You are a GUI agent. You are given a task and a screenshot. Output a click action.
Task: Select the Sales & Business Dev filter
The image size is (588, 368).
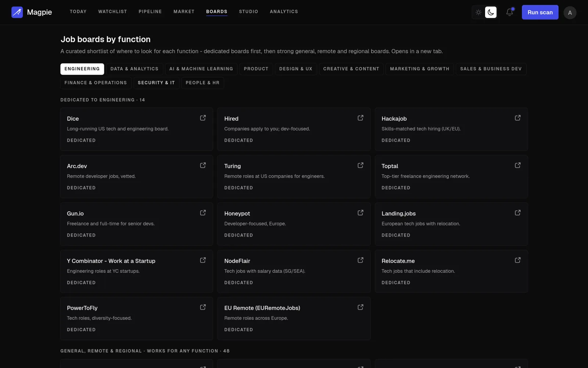tap(491, 69)
